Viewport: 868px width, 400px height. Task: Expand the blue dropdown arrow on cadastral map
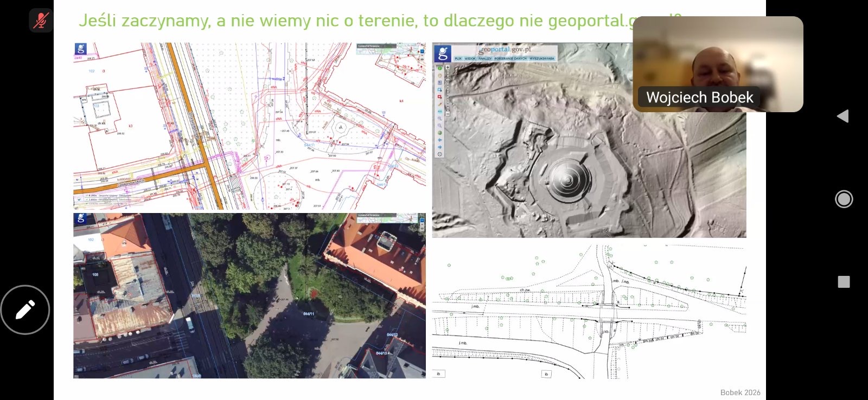pyautogui.click(x=422, y=51)
